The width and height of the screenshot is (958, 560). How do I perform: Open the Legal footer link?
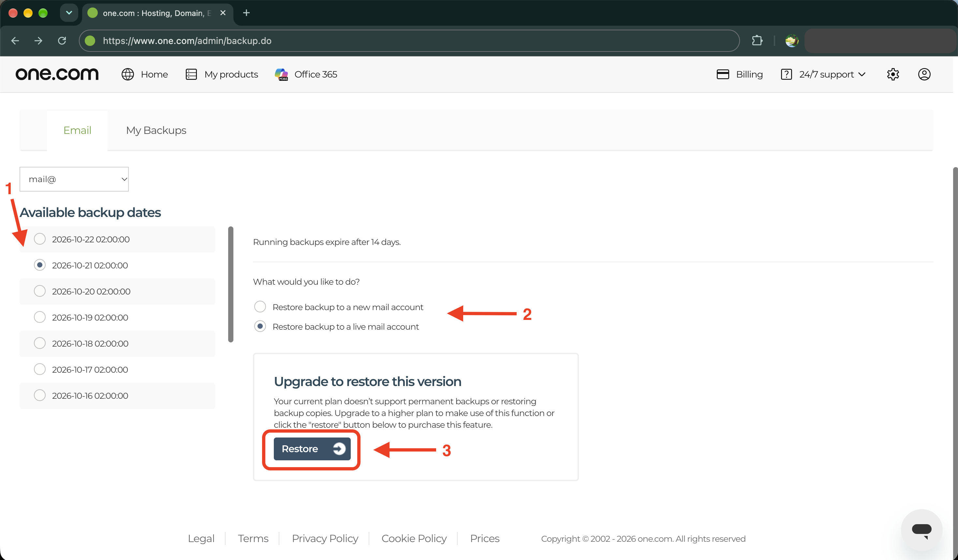tap(201, 538)
